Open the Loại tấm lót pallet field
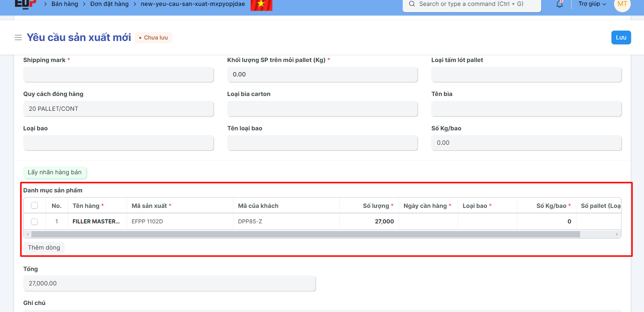 (x=526, y=75)
